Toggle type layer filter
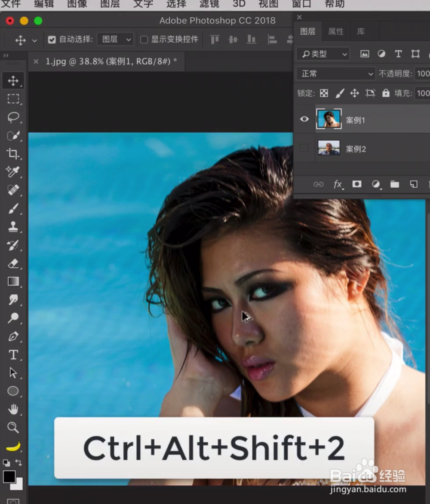Screen dimensions: 430x504 [x=398, y=54]
